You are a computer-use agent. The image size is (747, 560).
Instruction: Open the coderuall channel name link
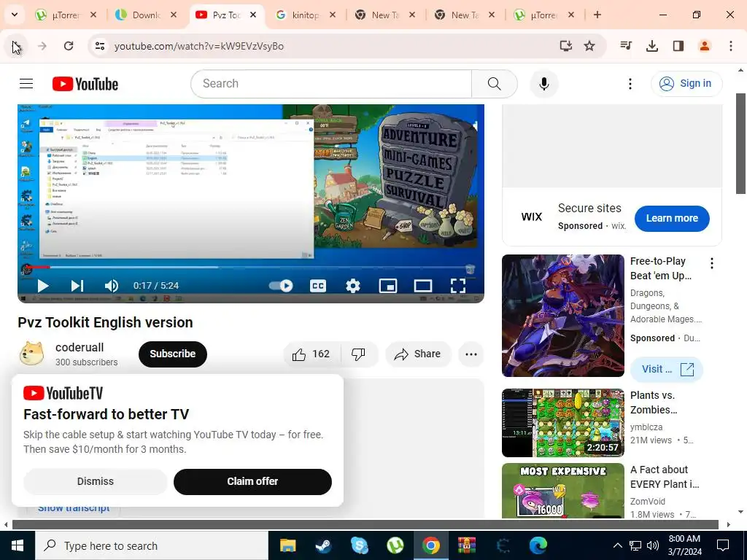pos(80,348)
